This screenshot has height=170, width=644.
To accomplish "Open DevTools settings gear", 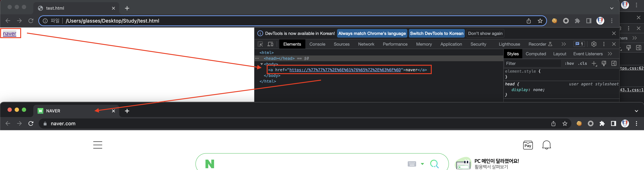I will (x=594, y=44).
